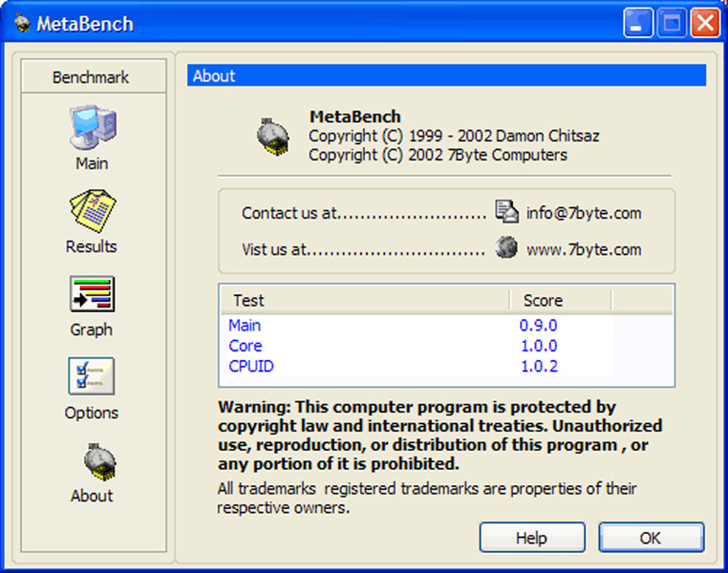Sort by the Score column header
The image size is (728, 573).
pos(561,300)
